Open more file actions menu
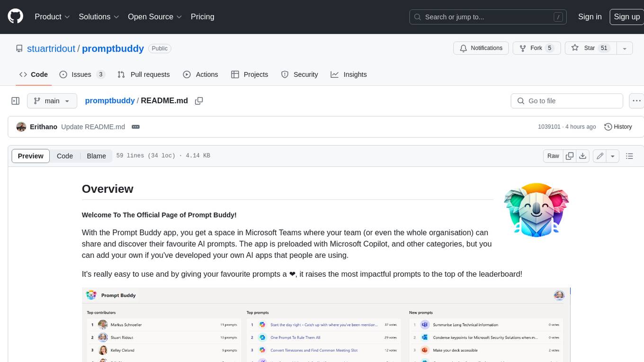Viewport: 644px width, 362px height. coord(636,101)
